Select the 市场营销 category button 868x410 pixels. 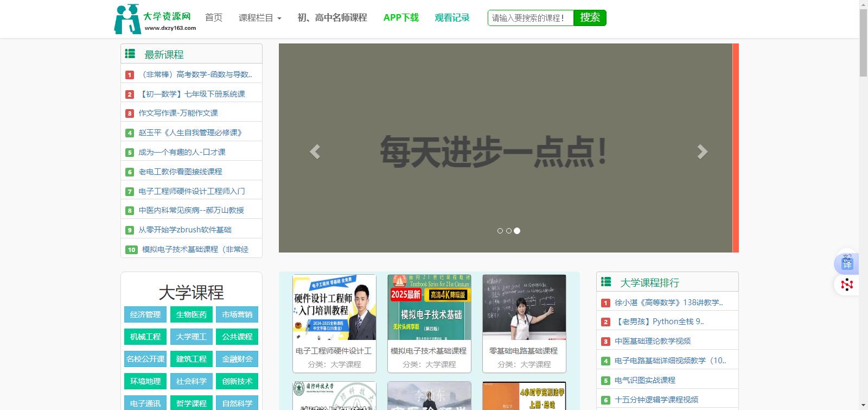click(237, 314)
